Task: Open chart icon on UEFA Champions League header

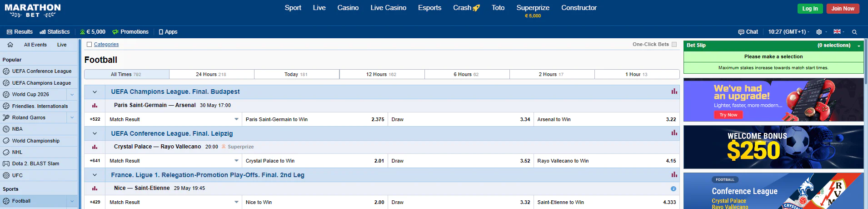Action: point(674,92)
